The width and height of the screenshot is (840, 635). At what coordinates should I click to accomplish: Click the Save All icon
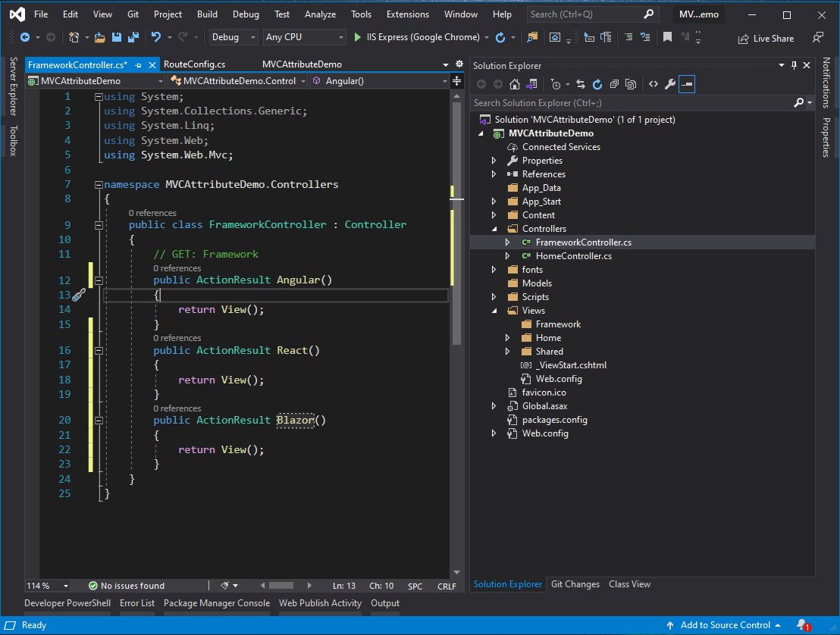click(132, 36)
